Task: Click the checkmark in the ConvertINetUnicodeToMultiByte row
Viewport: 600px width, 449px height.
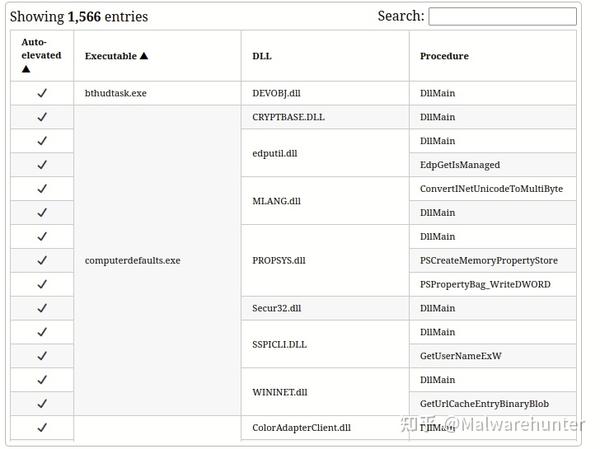Action: pos(42,189)
